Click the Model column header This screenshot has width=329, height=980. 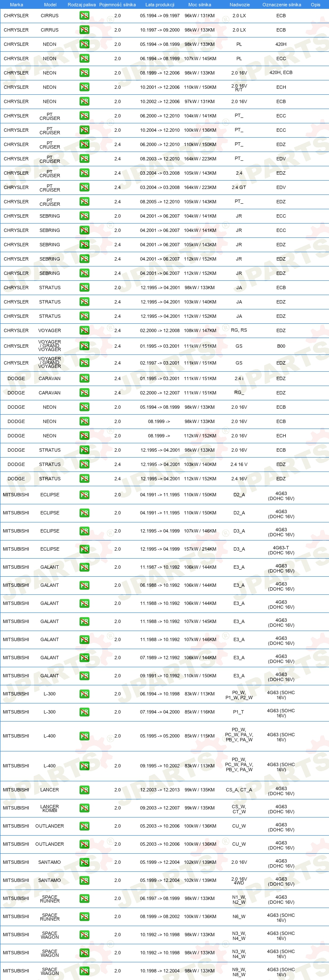pos(50,5)
